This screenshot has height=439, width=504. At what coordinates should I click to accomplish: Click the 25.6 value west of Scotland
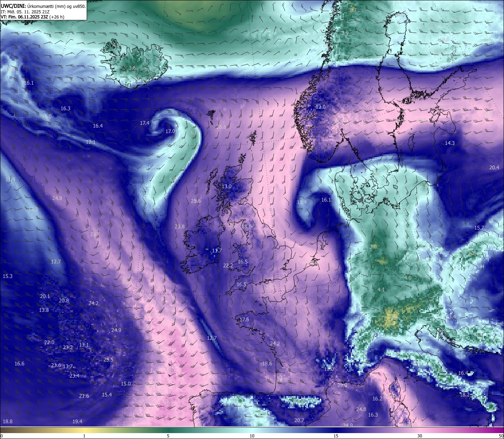196,201
